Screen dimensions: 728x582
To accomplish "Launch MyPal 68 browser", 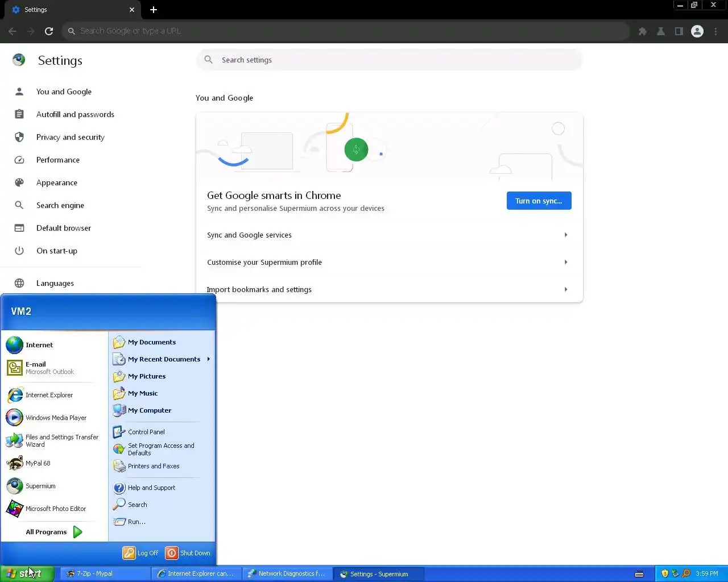I will click(55, 463).
